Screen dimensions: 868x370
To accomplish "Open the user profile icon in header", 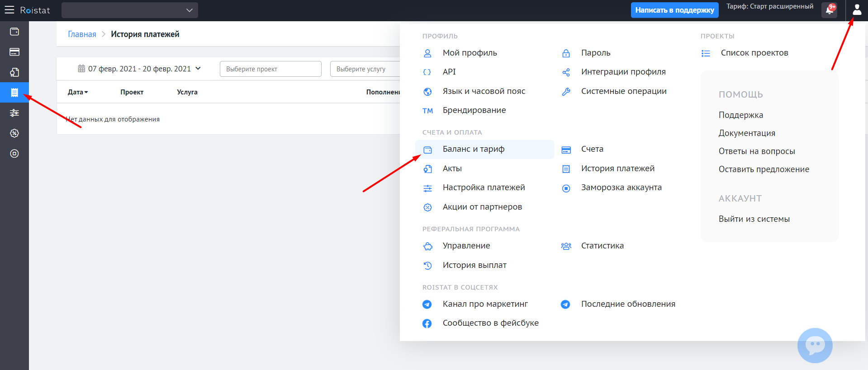I will [857, 10].
